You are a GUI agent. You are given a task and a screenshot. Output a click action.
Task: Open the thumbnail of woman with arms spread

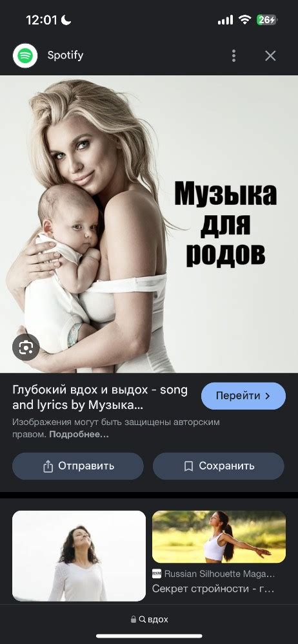pos(219,537)
